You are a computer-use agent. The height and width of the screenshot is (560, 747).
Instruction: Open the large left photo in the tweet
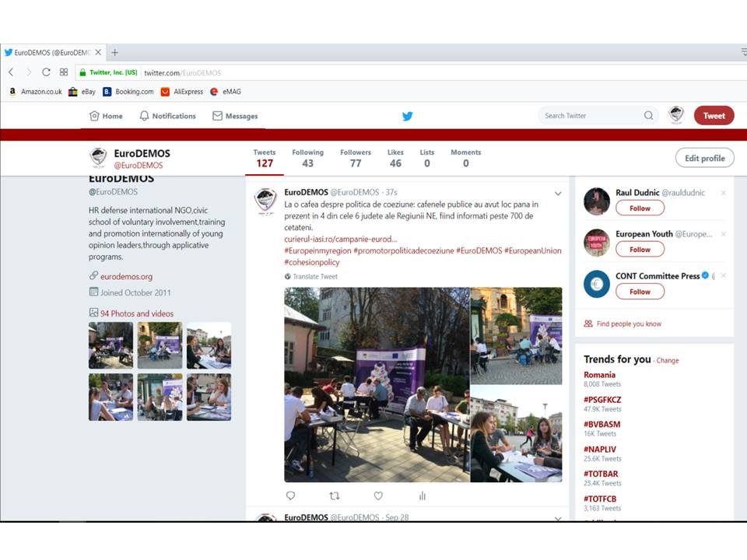point(377,385)
